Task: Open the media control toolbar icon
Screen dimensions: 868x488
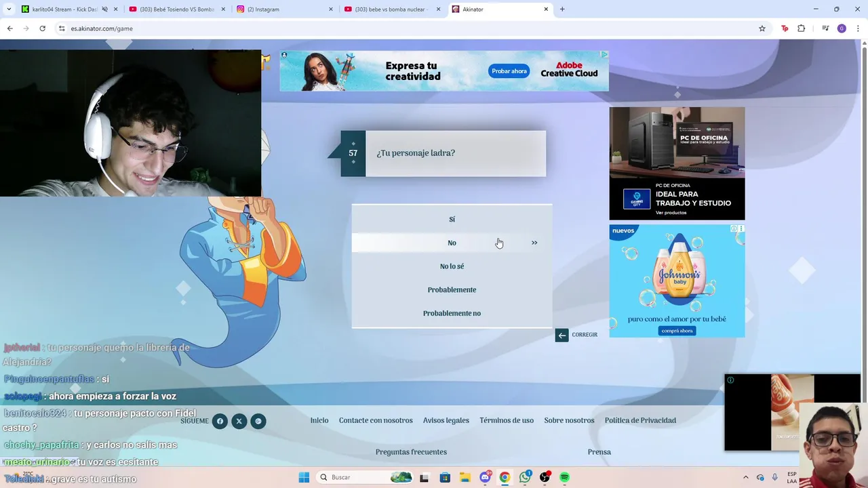Action: [825, 28]
